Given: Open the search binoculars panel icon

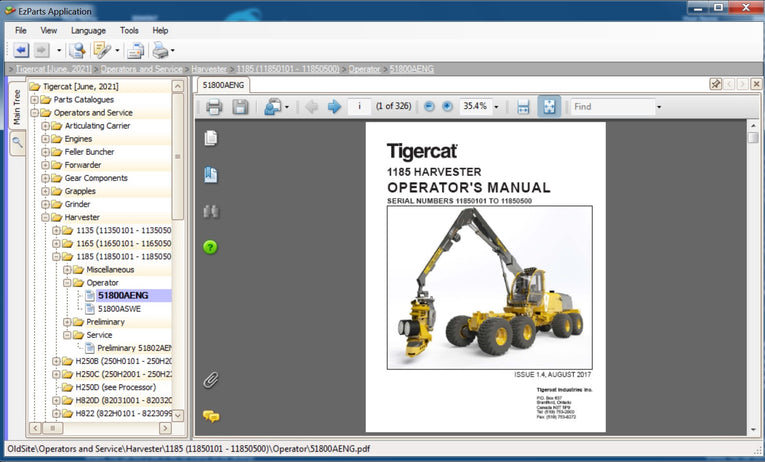Looking at the screenshot, I should click(x=210, y=211).
